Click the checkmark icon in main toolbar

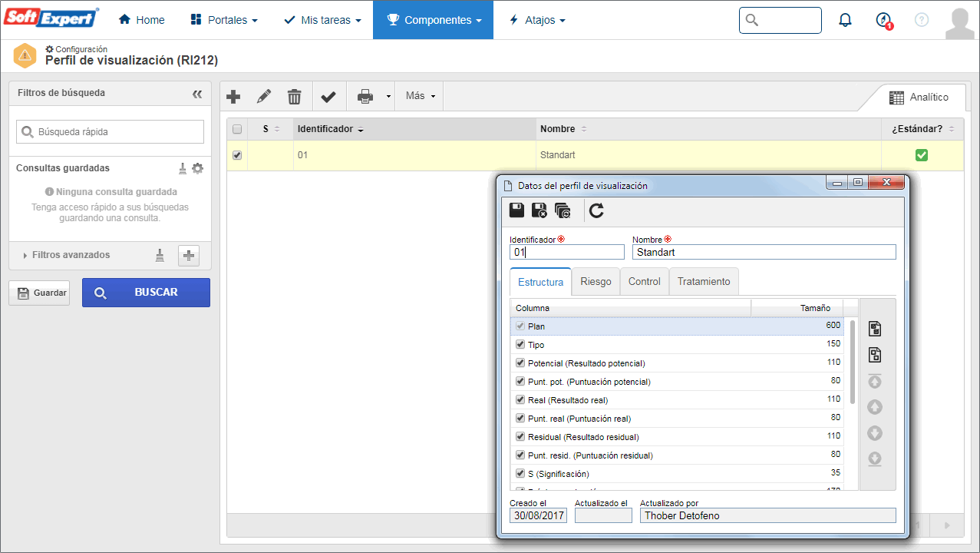(x=328, y=97)
